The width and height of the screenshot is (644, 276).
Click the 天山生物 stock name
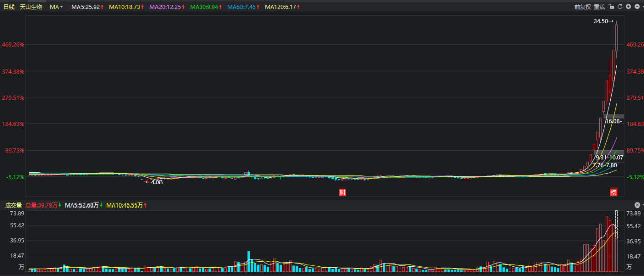(31, 7)
